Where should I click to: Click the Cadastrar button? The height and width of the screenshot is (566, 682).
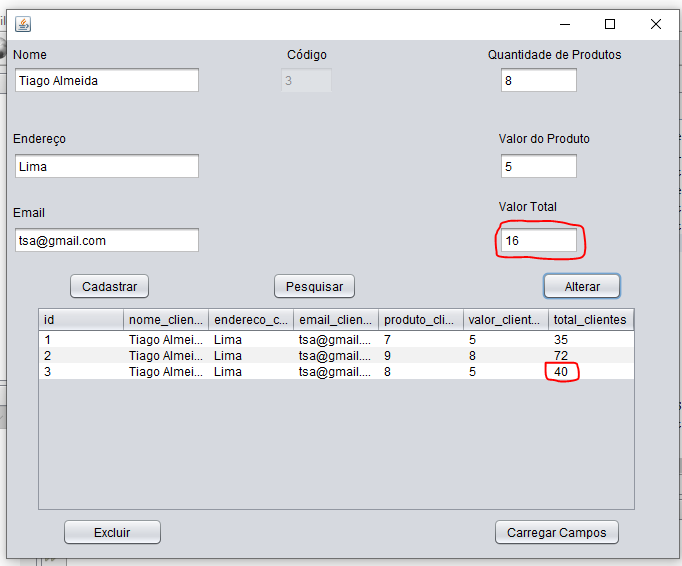coord(109,286)
